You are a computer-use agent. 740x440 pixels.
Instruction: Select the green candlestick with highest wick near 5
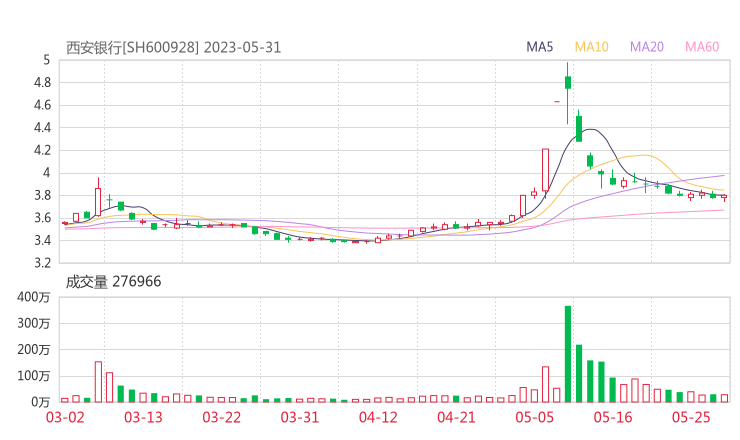pyautogui.click(x=568, y=93)
